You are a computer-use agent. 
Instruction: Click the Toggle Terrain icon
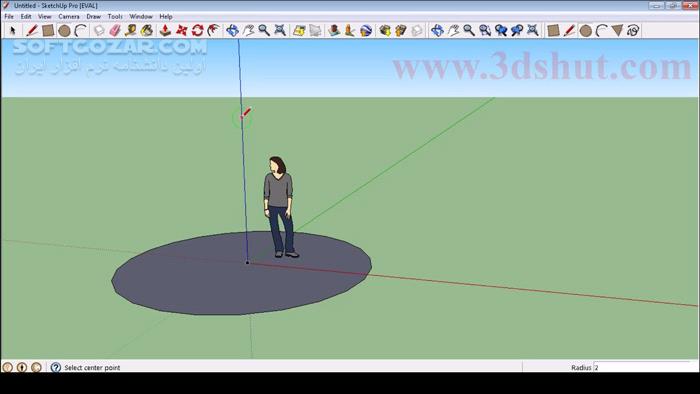coord(315,30)
